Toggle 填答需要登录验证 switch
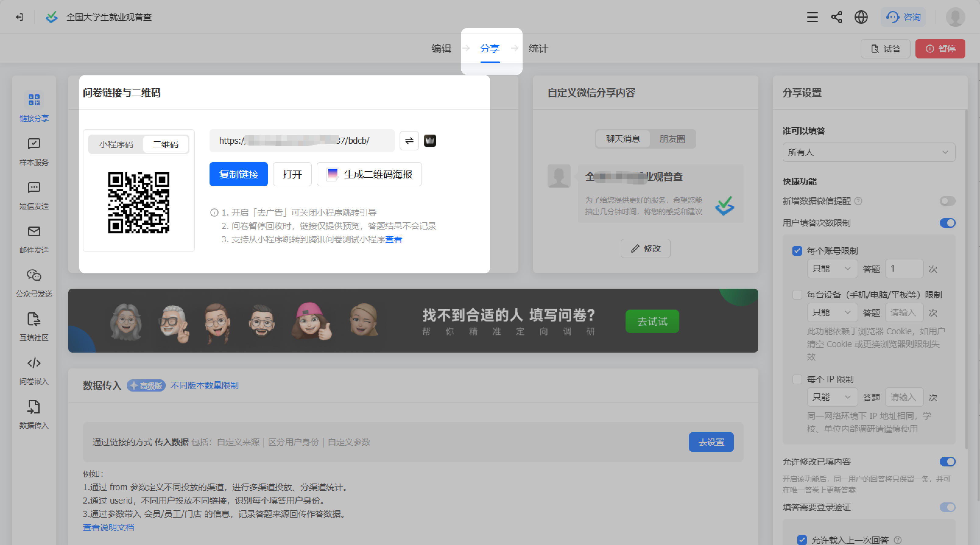Viewport: 980px width, 545px height. pyautogui.click(x=947, y=507)
